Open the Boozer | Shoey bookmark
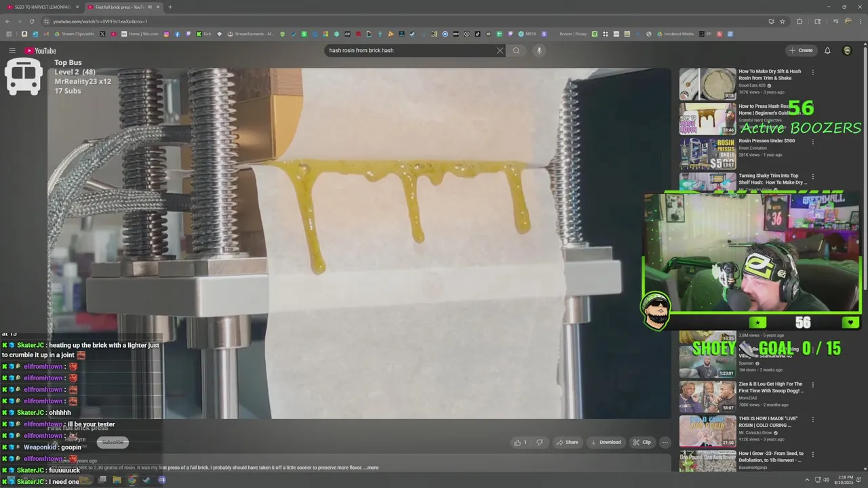 pyautogui.click(x=573, y=34)
